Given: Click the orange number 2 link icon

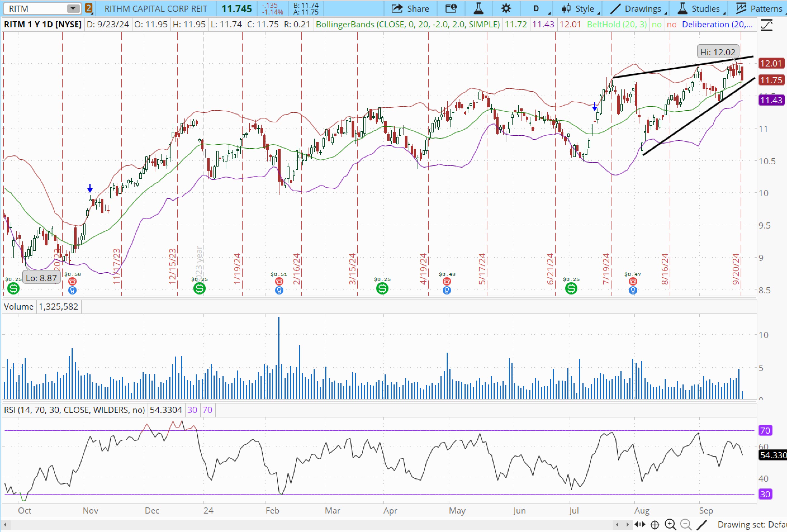Looking at the screenshot, I should pos(88,8).
